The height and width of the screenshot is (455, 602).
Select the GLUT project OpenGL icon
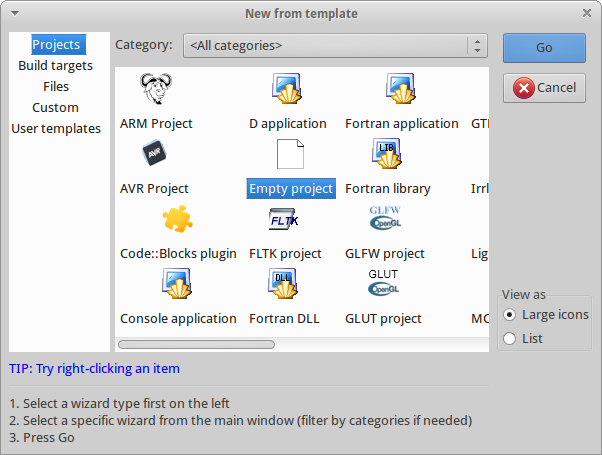(x=384, y=283)
